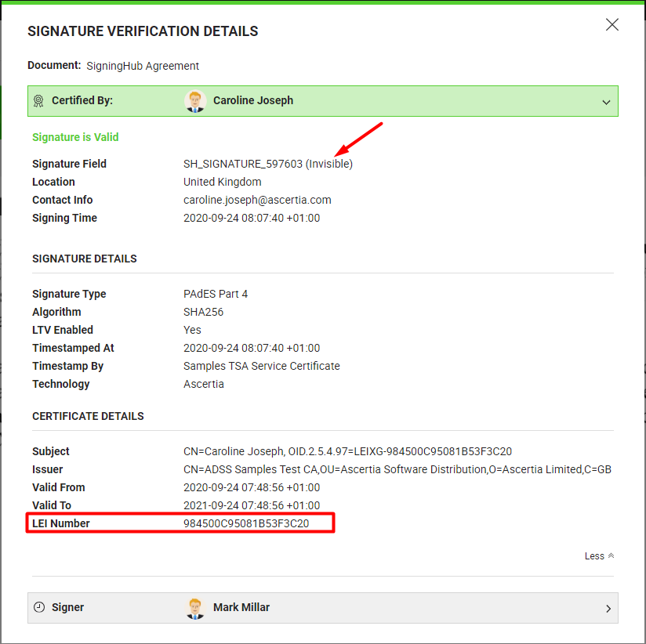Click the certification badge icon next to Certified By
646x644 pixels.
tap(38, 101)
